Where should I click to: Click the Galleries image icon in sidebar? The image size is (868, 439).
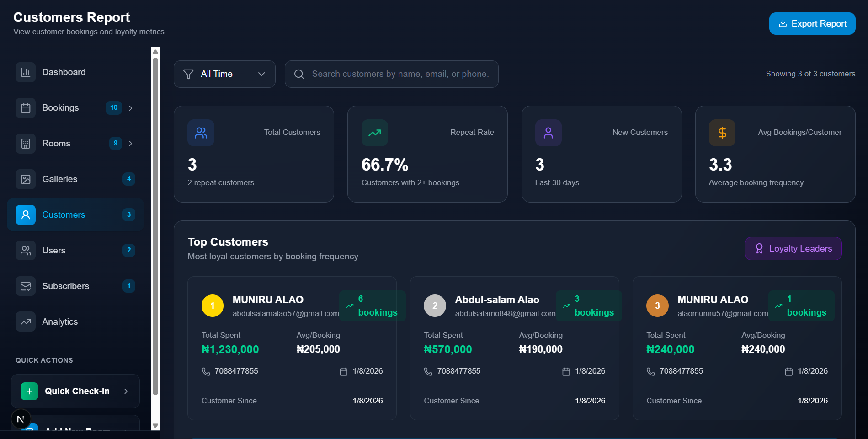point(26,179)
